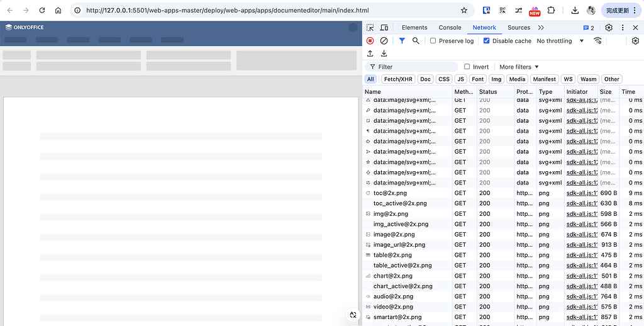Open the No throttling dropdown
The height and width of the screenshot is (326, 644).
[x=560, y=41]
